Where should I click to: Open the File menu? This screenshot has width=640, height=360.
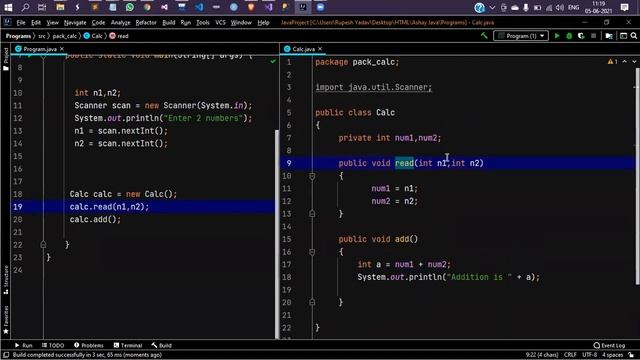(21, 22)
